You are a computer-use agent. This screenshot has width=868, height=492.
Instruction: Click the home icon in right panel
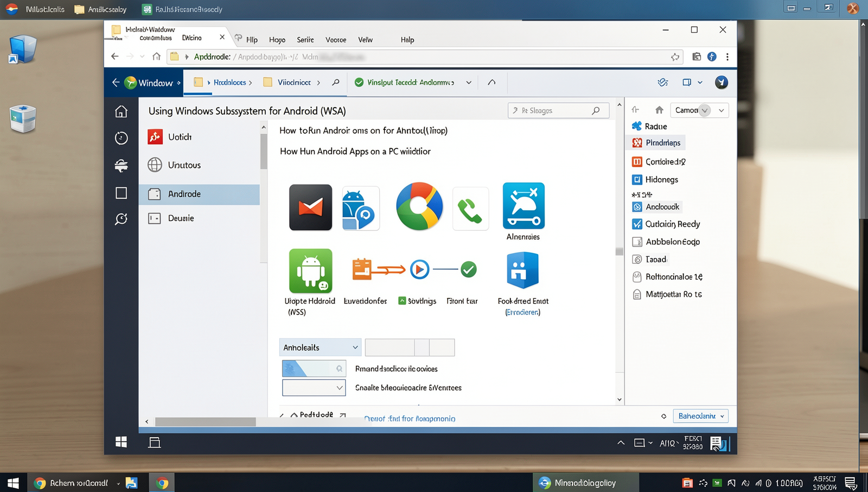click(659, 110)
